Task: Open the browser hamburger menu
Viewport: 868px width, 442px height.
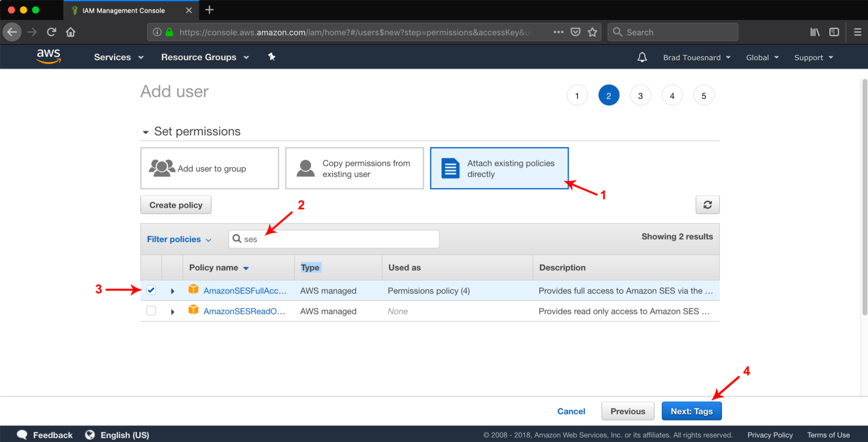Action: point(857,32)
